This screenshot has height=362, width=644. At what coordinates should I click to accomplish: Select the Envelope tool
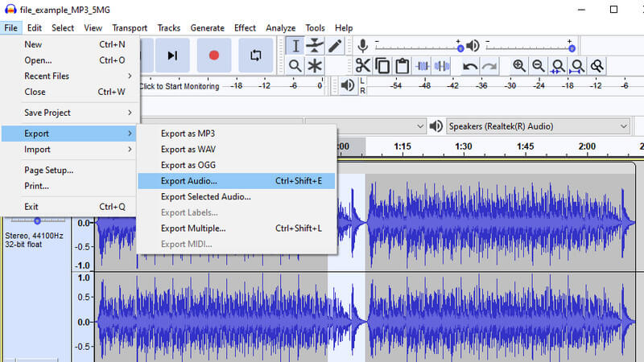315,46
